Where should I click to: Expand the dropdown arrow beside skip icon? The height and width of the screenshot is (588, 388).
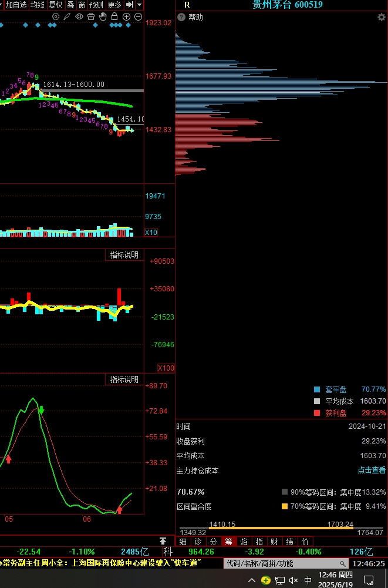point(140,5)
